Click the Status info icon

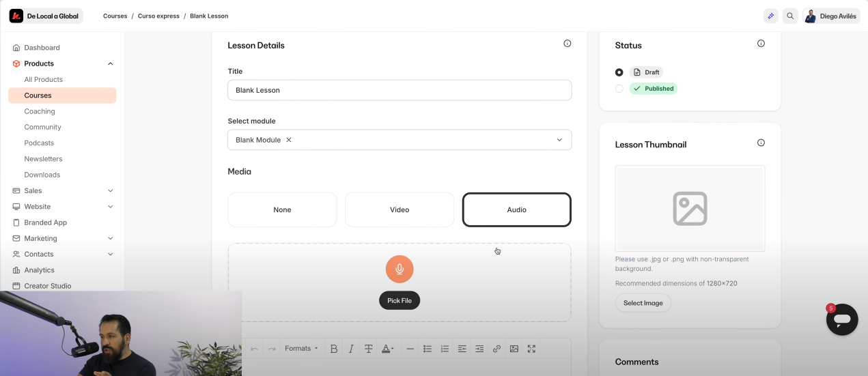coord(761,44)
